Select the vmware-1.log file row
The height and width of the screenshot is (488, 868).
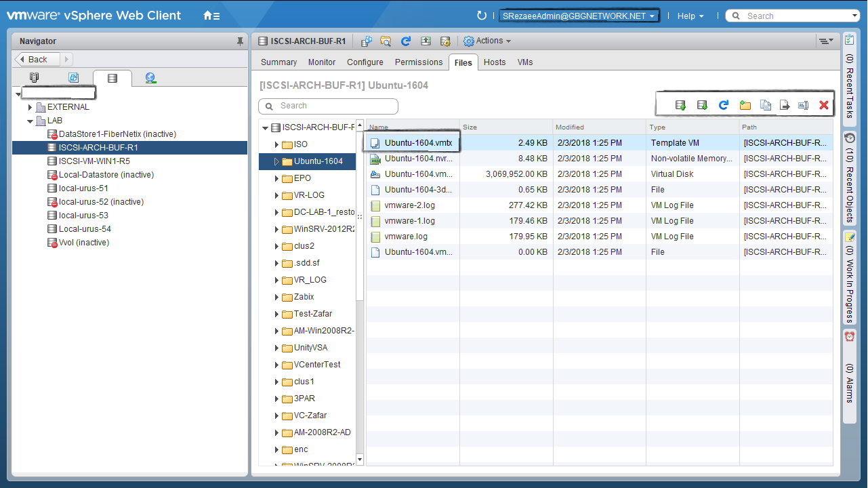pyautogui.click(x=600, y=221)
